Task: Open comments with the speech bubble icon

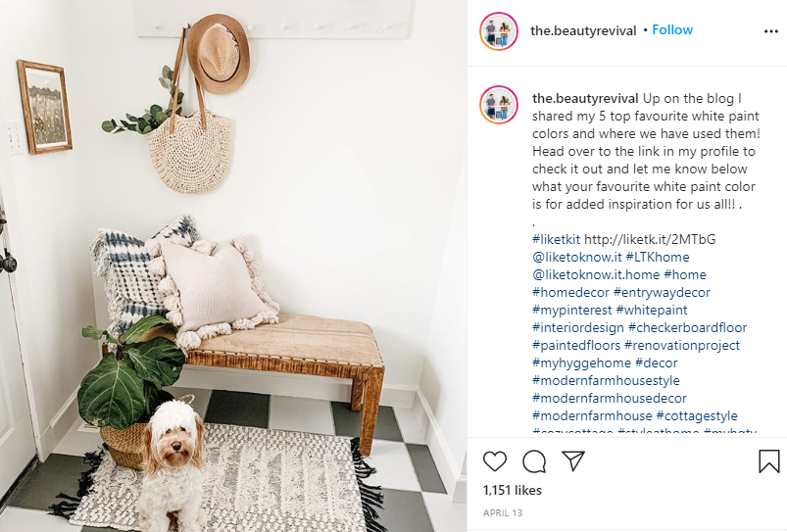Action: [x=534, y=461]
